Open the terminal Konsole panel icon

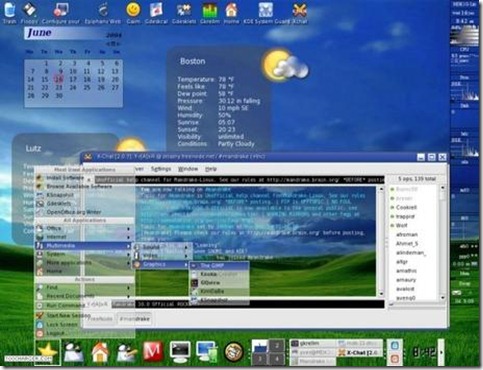[180, 352]
